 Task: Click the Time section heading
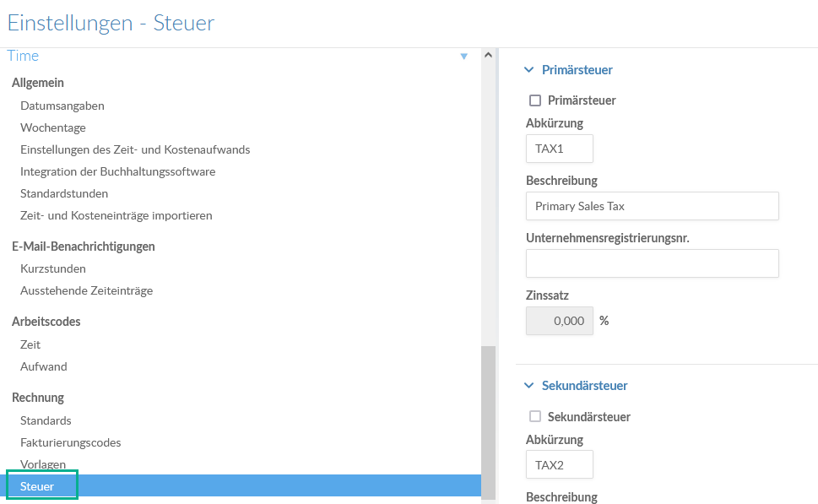(x=23, y=56)
